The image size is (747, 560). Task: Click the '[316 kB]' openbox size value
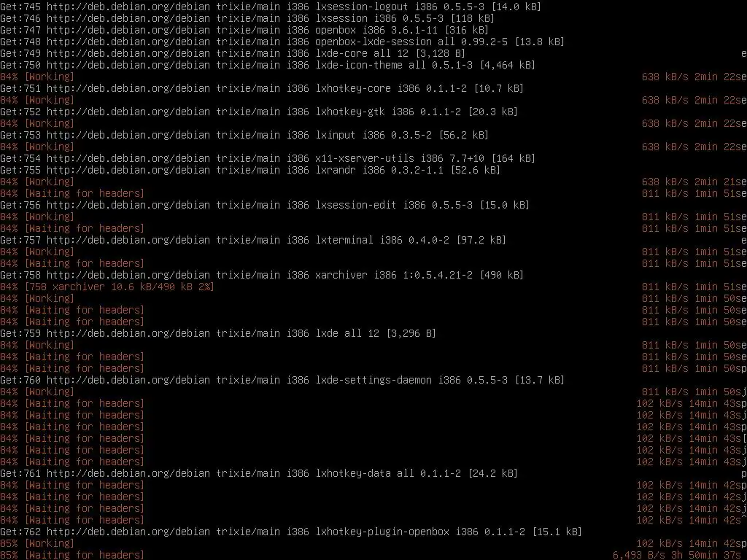coord(466,30)
